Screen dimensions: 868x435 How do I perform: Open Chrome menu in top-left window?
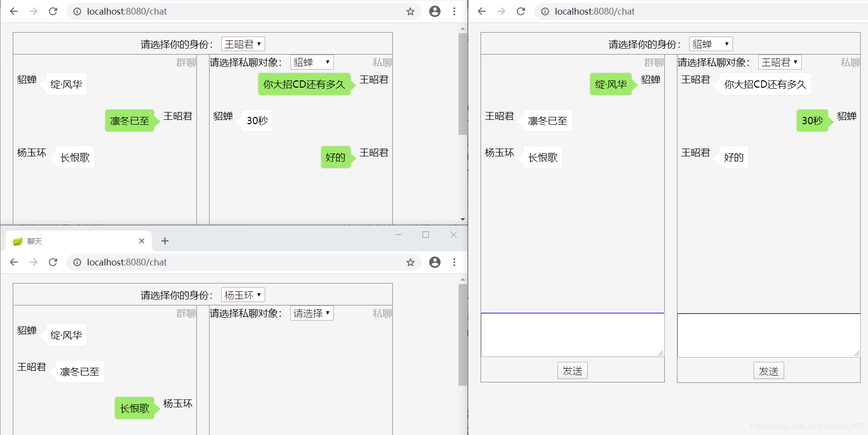pyautogui.click(x=454, y=11)
